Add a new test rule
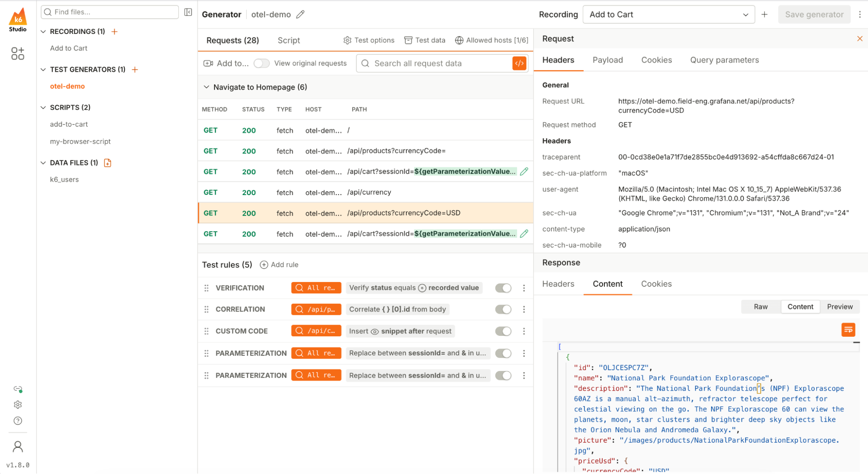Screen dimensions: 868x474 coord(279,265)
